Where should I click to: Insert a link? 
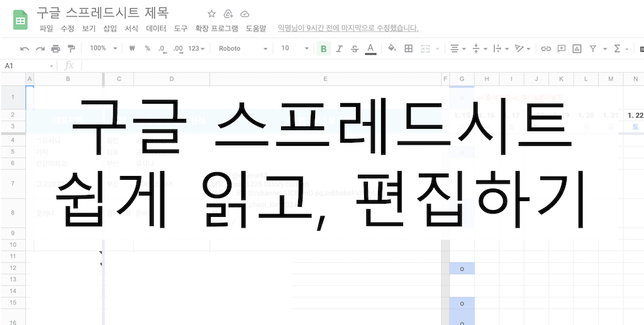545,49
